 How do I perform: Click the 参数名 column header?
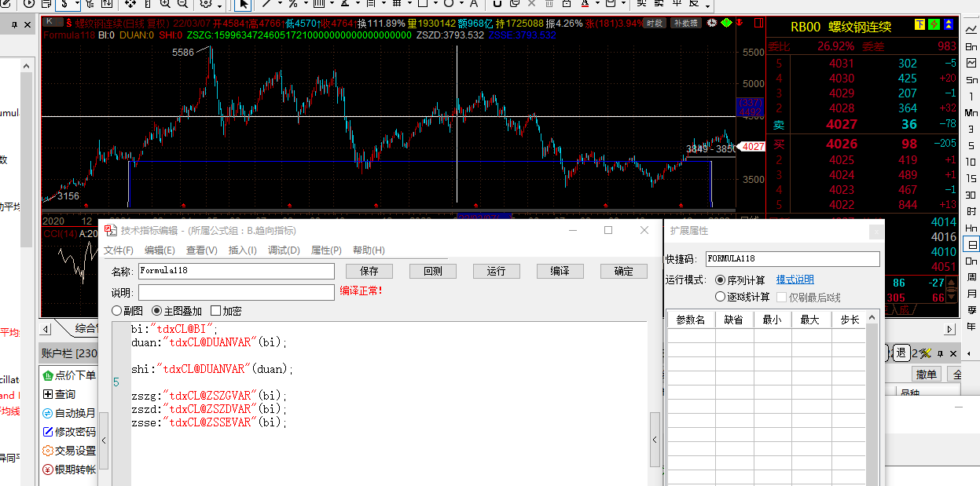tap(692, 320)
